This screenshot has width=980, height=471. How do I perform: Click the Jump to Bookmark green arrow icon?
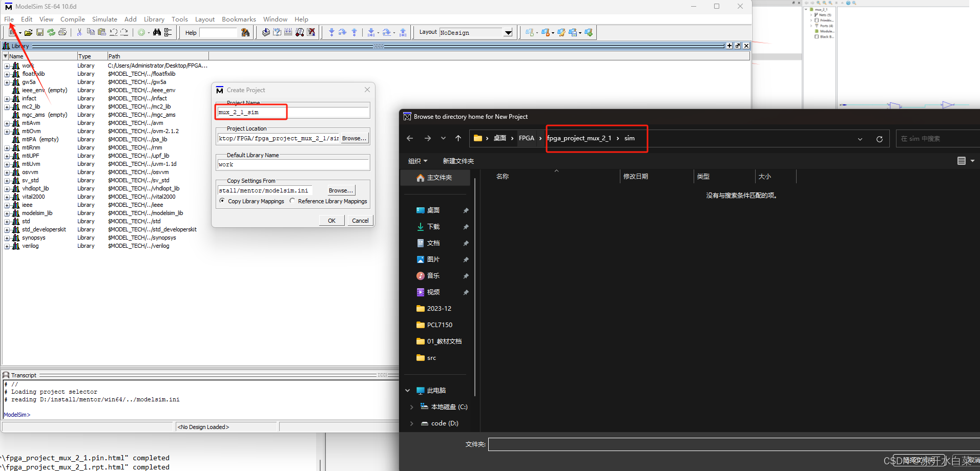pos(589,32)
